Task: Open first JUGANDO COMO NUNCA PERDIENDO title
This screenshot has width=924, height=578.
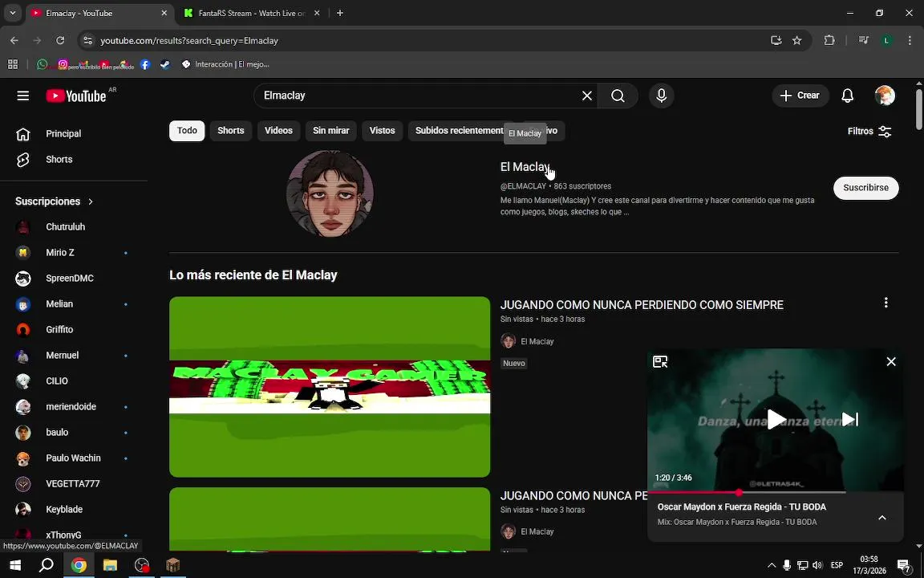Action: pyautogui.click(x=642, y=305)
